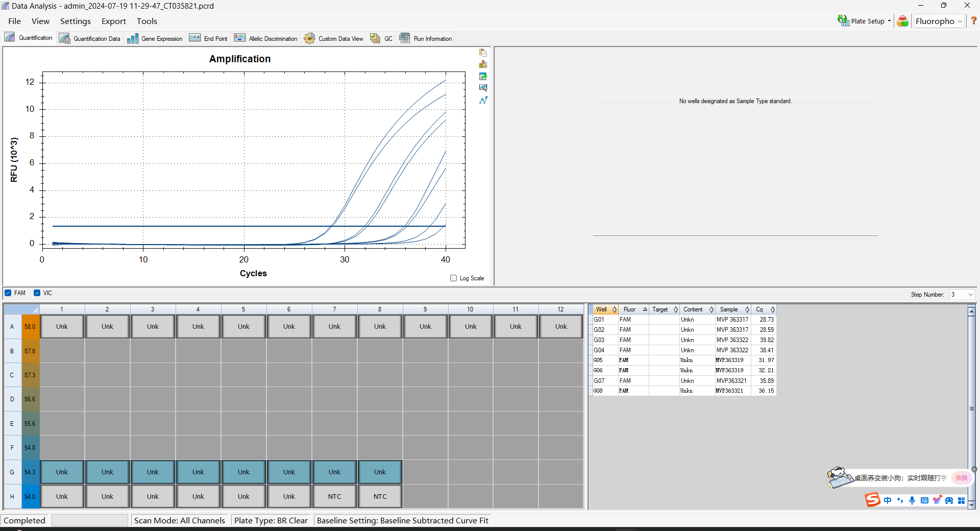Enable the Log Scale checkbox
This screenshot has width=980, height=531.
pyautogui.click(x=453, y=278)
